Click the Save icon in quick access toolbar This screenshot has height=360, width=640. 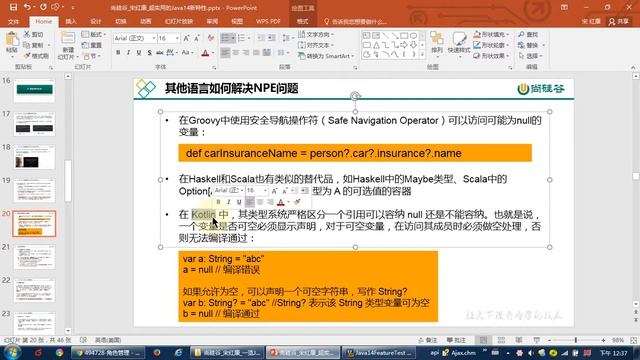(x=13, y=7)
